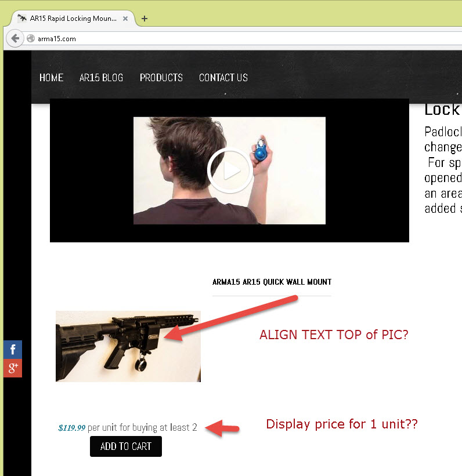Click the rifle wall mount product image
This screenshot has height=476, width=462.
click(x=128, y=346)
